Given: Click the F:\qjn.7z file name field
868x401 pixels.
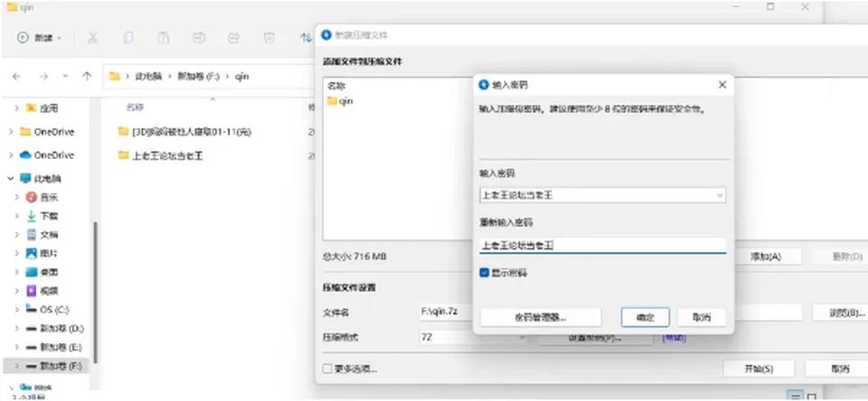Looking at the screenshot, I should (446, 312).
